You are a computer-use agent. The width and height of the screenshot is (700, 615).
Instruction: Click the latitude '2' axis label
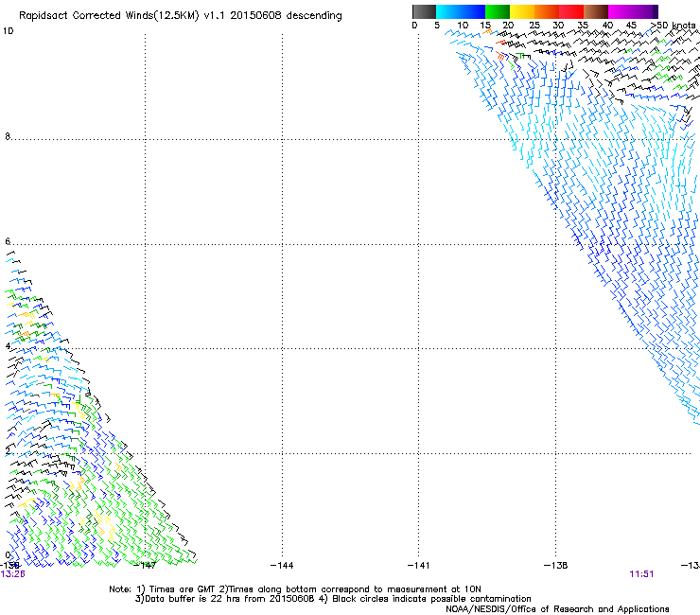coord(8,450)
